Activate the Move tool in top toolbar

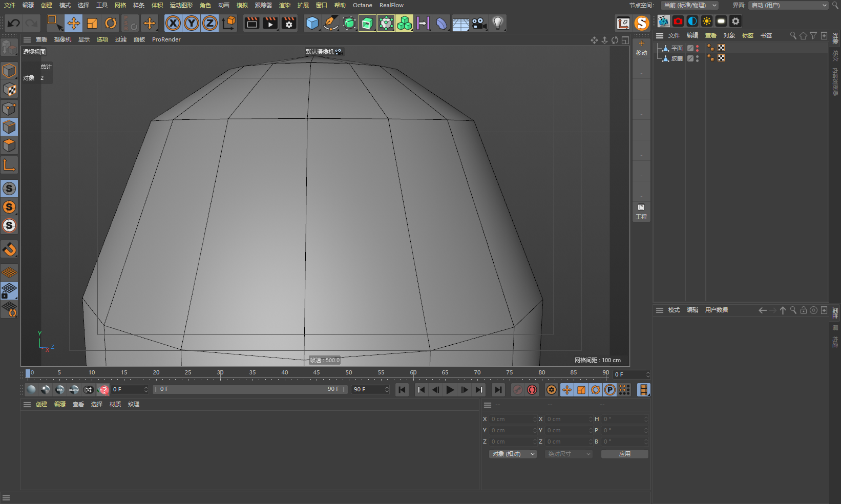(74, 23)
